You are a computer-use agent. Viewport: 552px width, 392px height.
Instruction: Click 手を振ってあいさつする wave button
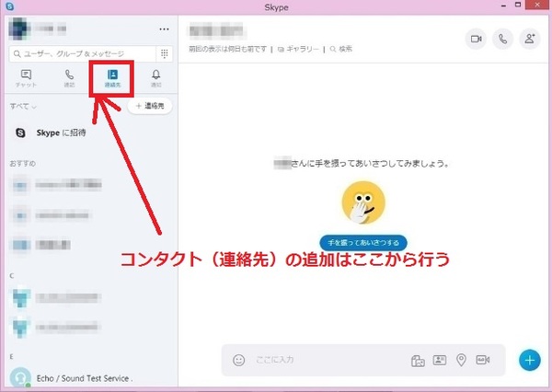click(x=362, y=242)
